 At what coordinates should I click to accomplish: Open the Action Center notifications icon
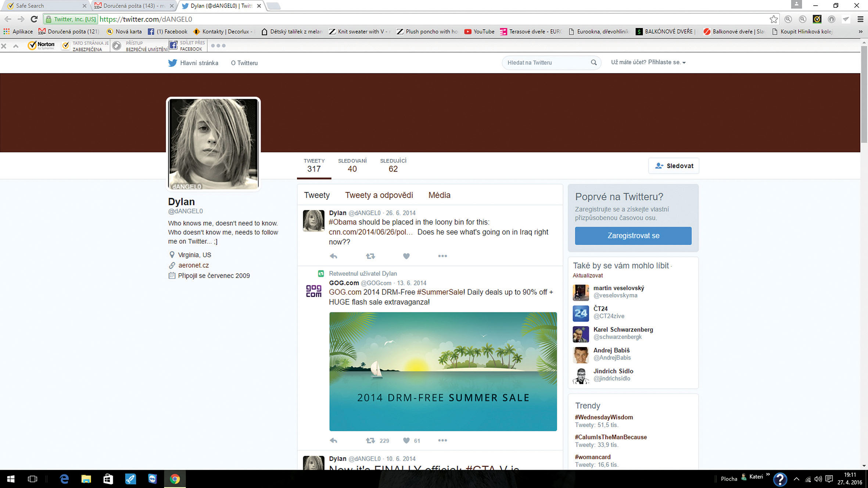click(x=829, y=479)
